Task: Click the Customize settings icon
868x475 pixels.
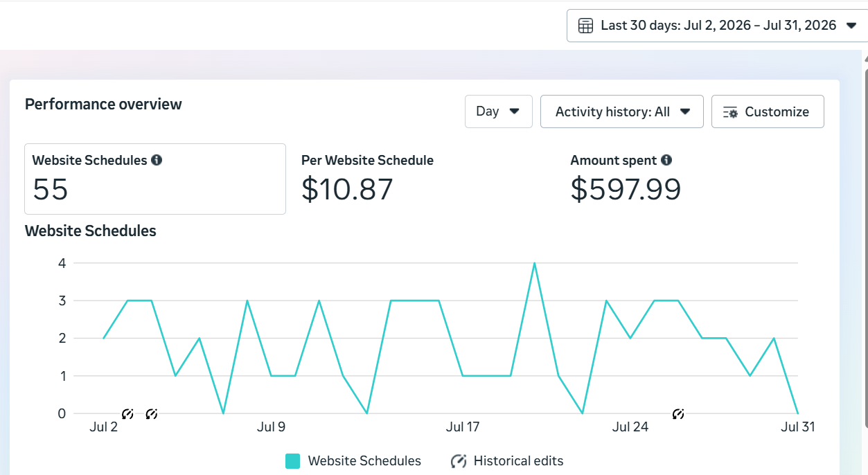Action: (730, 112)
